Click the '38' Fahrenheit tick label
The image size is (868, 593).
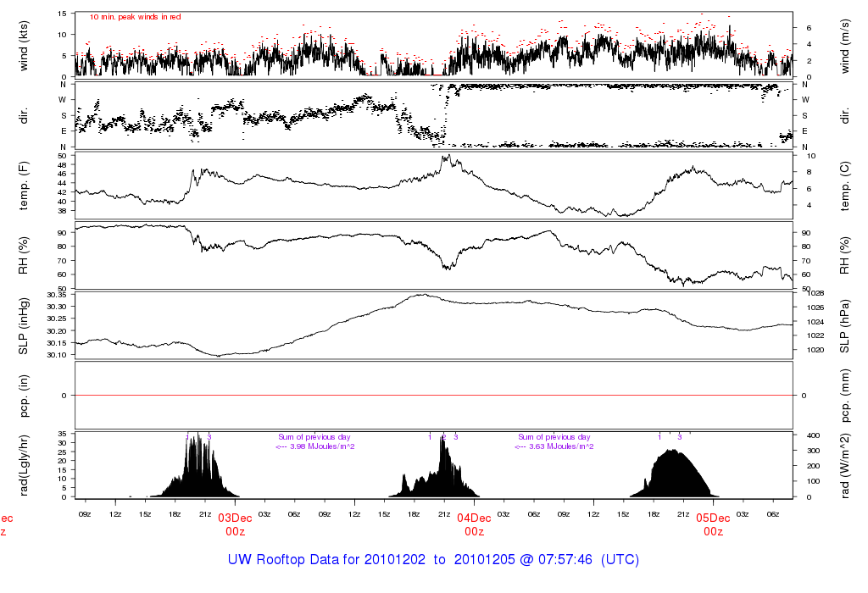point(62,211)
